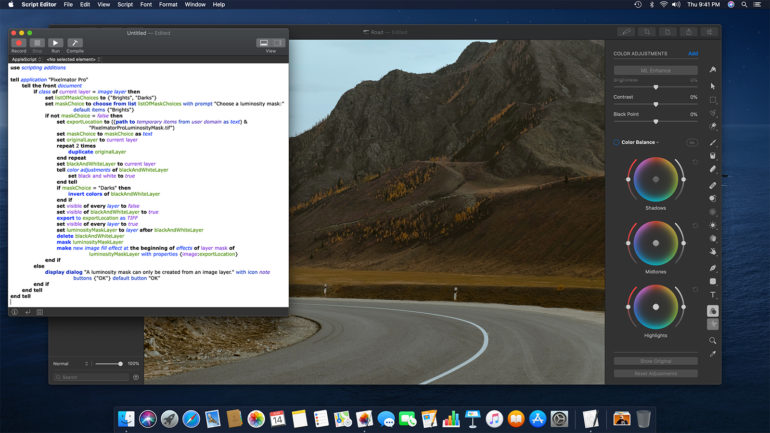Select the Repair tool (bandage icon)

713,186
